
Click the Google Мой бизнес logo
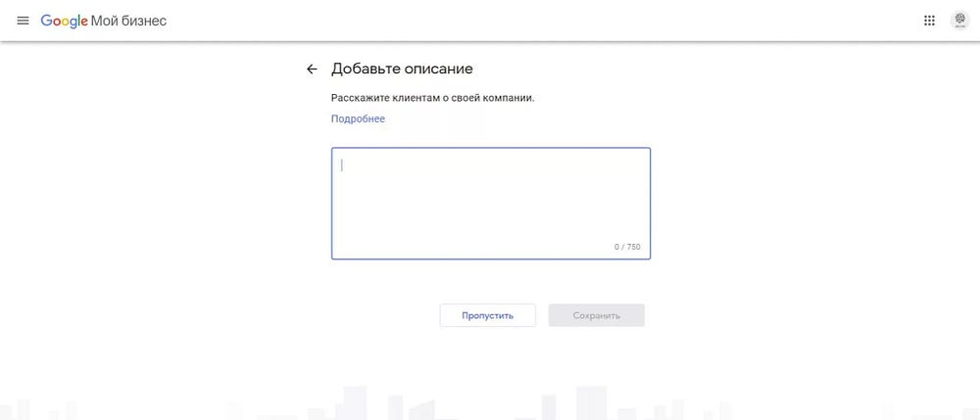104,21
